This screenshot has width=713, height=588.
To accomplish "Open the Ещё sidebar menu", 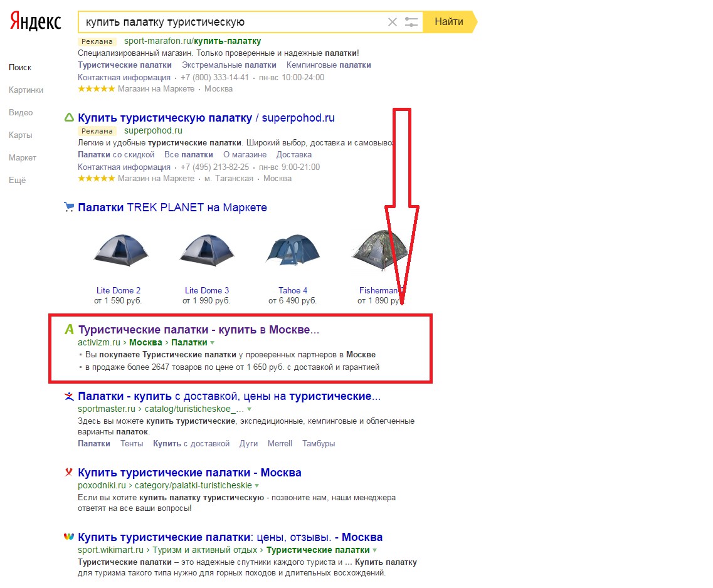I will [18, 180].
